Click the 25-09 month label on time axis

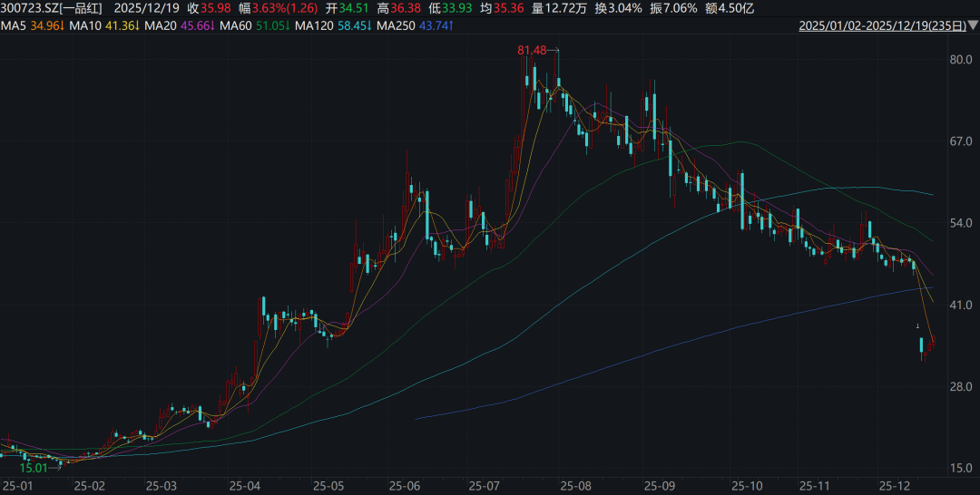tap(658, 485)
